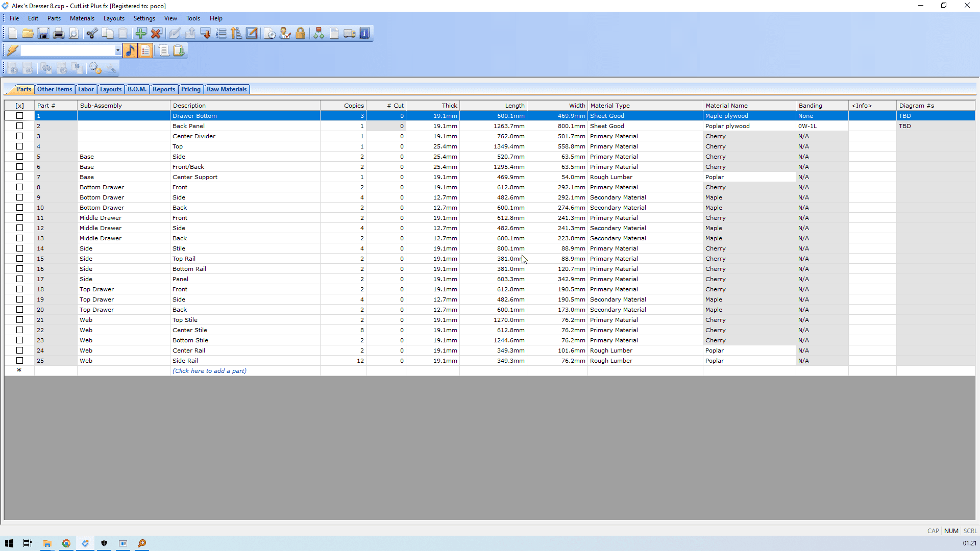
Task: Click the numbered list renumber icon
Action: coord(221,34)
